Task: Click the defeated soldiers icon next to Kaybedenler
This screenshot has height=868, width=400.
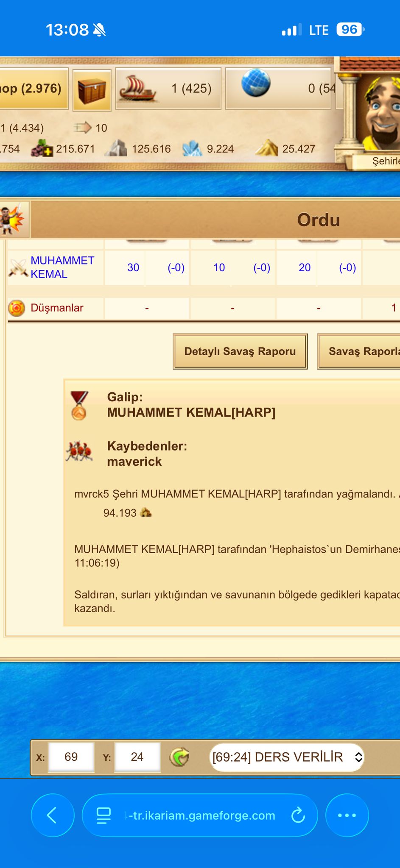Action: click(79, 452)
